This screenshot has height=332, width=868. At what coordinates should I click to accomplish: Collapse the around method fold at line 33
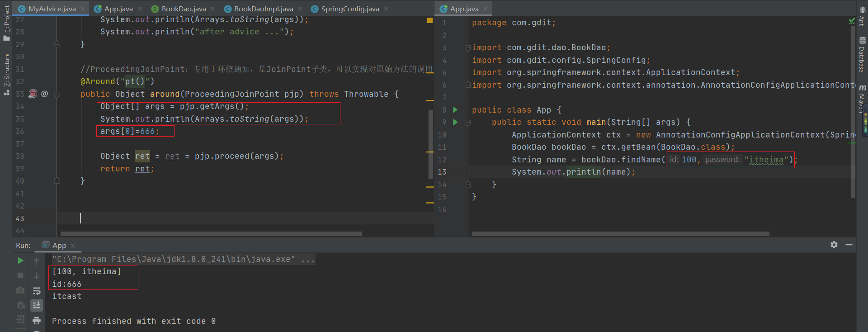pyautogui.click(x=57, y=94)
